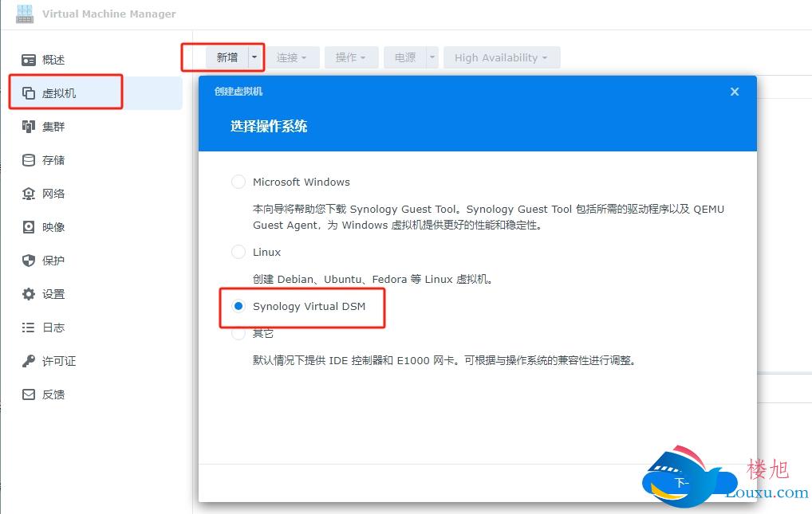Open the 集群 cluster icon
This screenshot has width=812, height=514.
(x=29, y=127)
